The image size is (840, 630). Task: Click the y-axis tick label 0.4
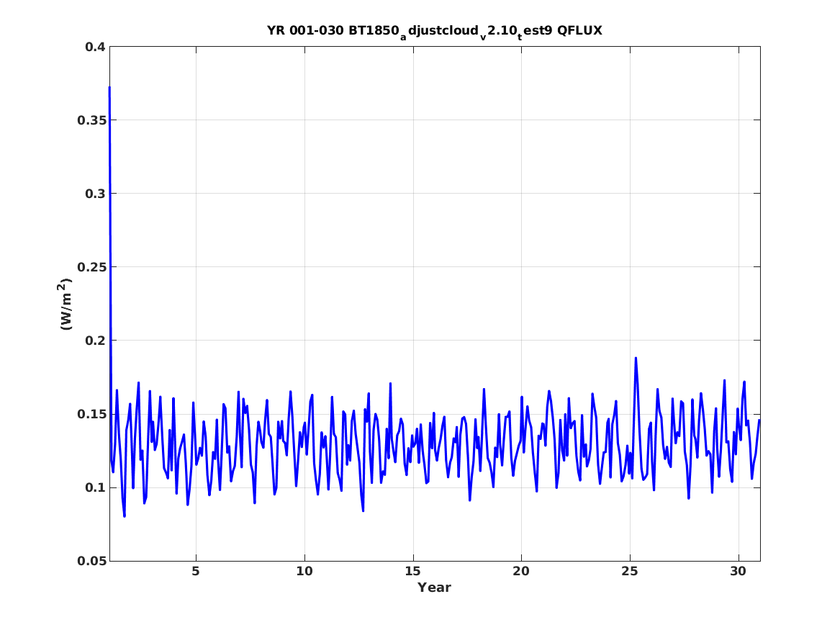[x=95, y=47]
